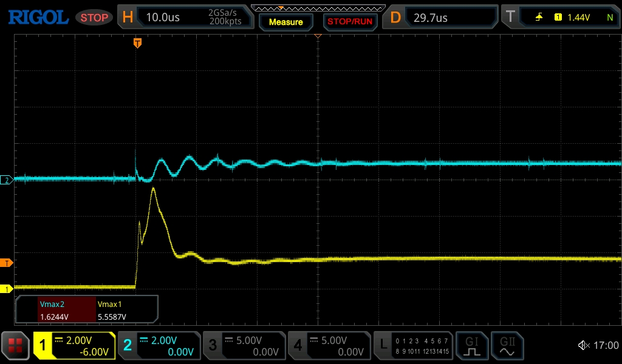Open trigger settings showing 1.44V
622x364 pixels.
(x=560, y=17)
